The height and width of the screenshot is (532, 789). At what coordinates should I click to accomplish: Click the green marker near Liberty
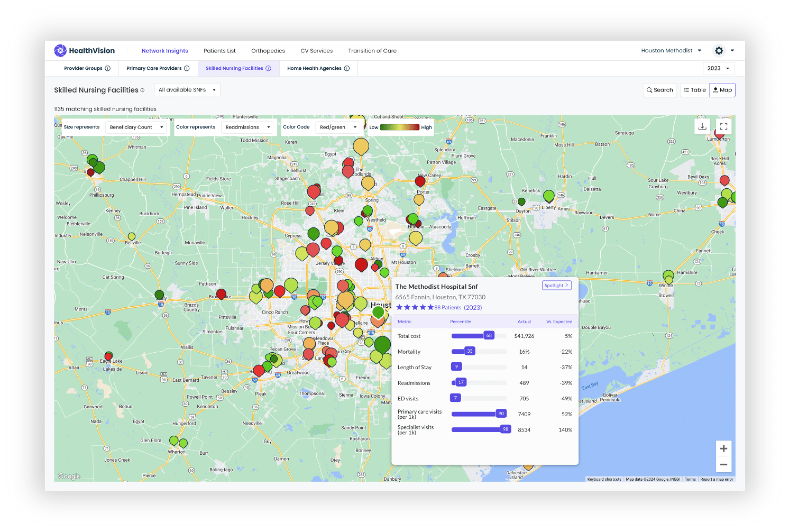click(x=549, y=196)
